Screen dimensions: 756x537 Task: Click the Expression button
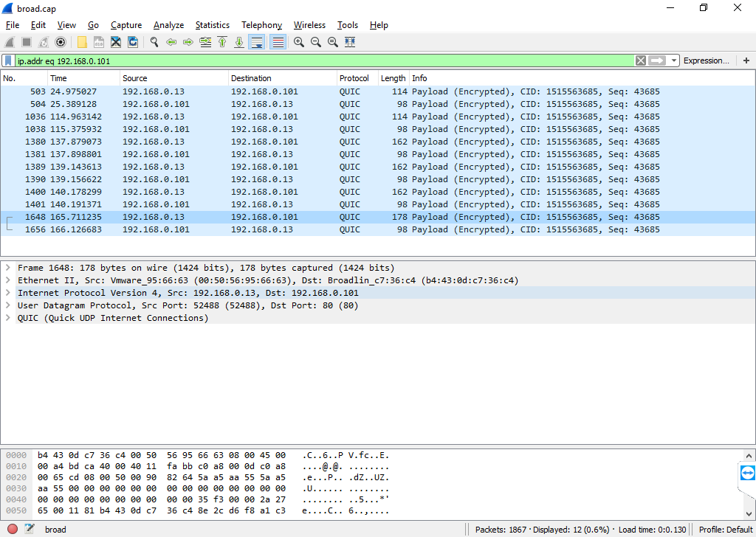coord(707,60)
